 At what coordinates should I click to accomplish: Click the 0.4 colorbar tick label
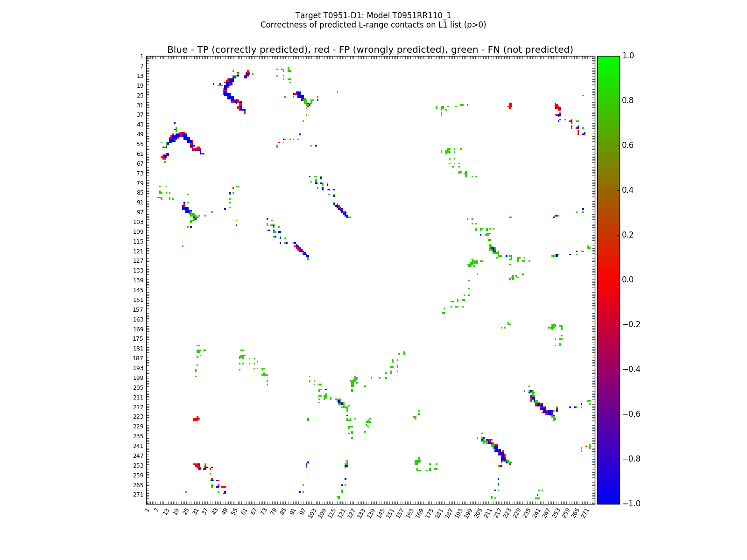click(628, 190)
